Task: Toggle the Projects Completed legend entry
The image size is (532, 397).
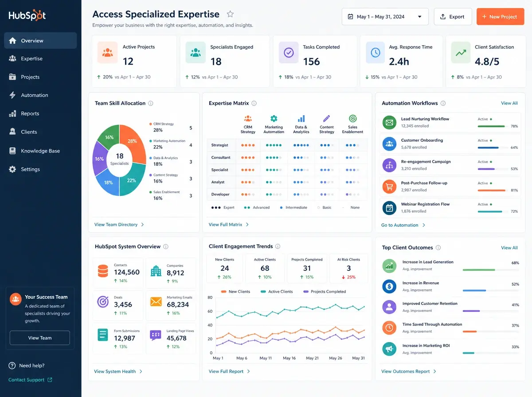Action: tap(325, 292)
